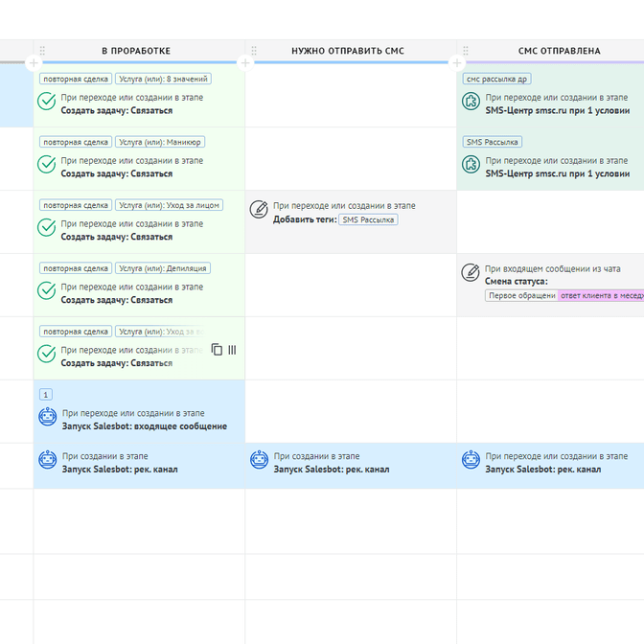Click 'Запуск Salesbot: рек. канал' in 'СМС отправлена'
Screen dimensions: 644x644
[x=543, y=470]
